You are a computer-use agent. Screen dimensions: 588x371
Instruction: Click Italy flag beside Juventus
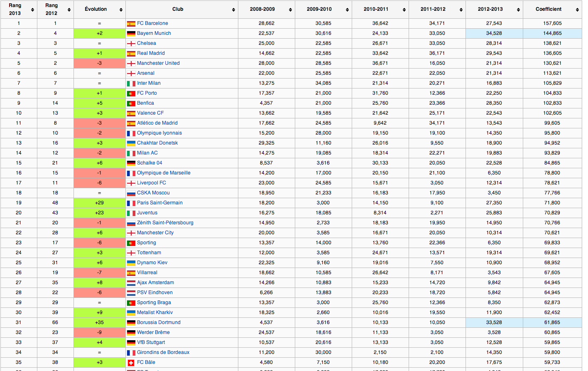(x=131, y=213)
